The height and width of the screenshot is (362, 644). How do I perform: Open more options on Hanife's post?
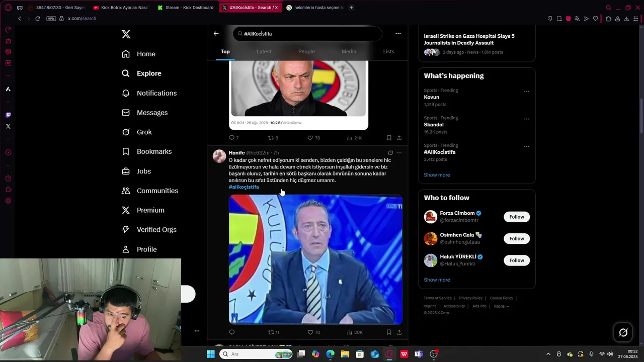point(399,153)
